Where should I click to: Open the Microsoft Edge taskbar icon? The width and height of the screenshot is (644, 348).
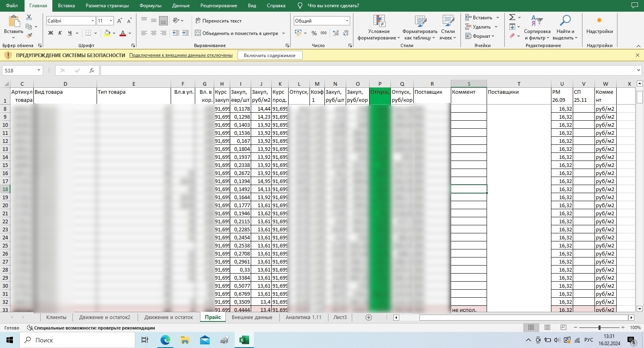click(x=165, y=340)
